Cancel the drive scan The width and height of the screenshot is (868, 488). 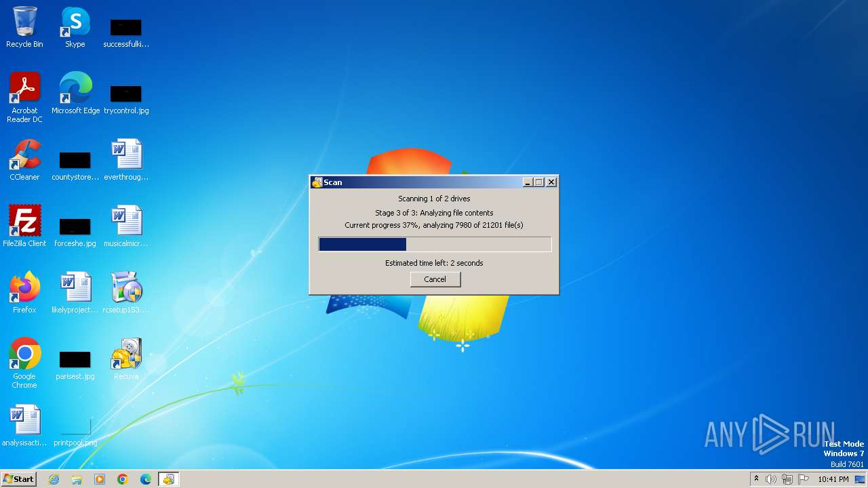(x=435, y=279)
